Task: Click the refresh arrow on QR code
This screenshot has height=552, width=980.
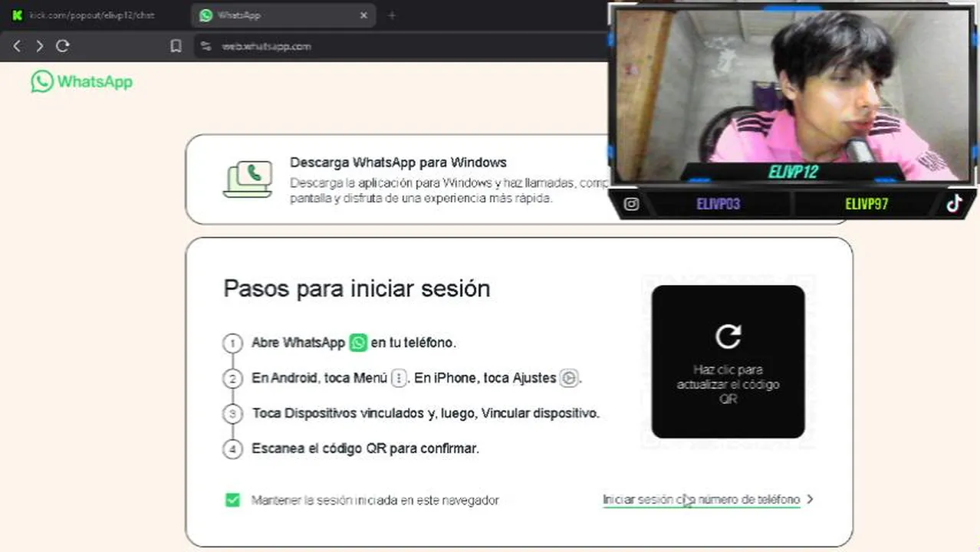Action: coord(728,336)
